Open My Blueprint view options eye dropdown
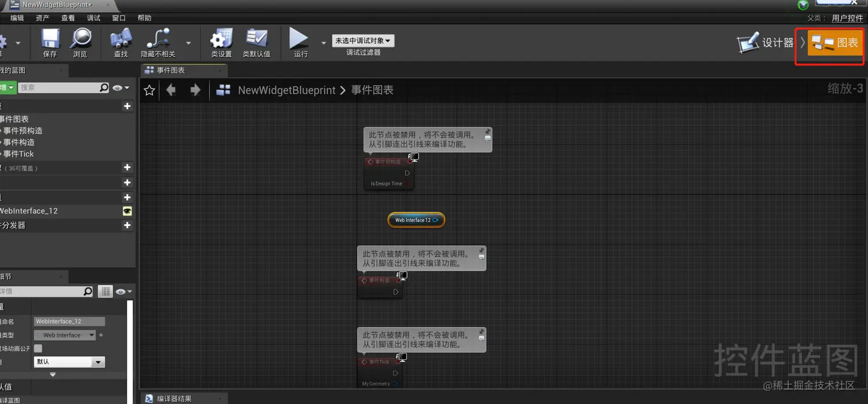Image resolution: width=868 pixels, height=404 pixels. point(121,88)
